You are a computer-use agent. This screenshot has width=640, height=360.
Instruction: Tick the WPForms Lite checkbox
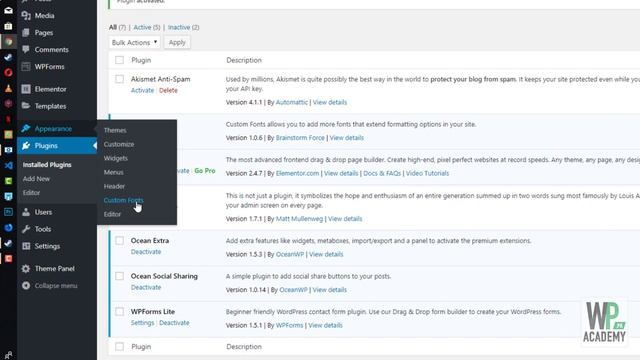pos(119,311)
